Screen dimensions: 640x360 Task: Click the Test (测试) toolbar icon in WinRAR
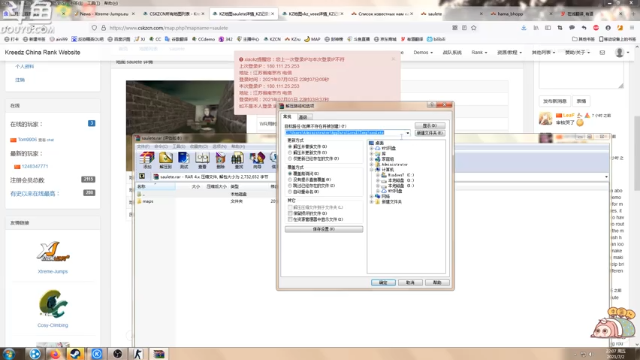184,160
